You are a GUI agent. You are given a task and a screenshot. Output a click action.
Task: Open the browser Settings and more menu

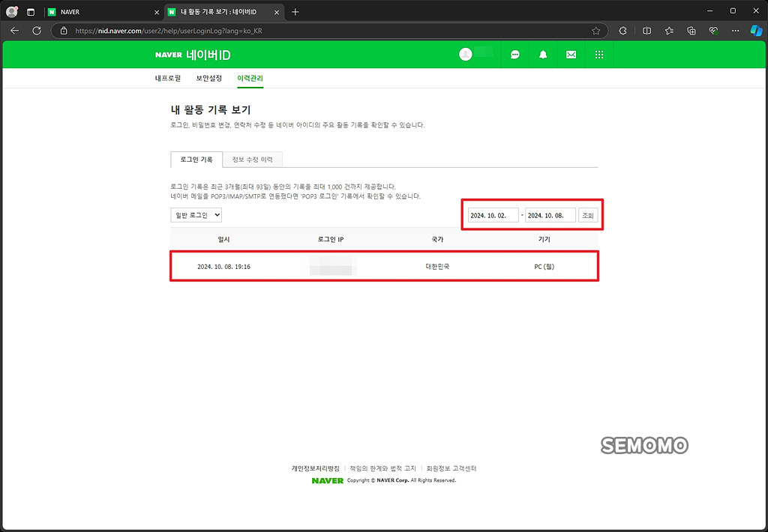[x=735, y=31]
